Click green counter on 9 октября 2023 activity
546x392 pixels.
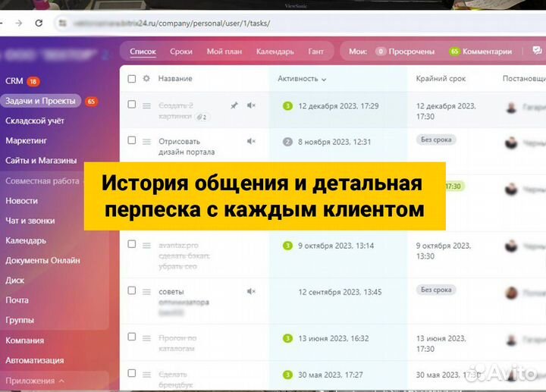point(287,246)
